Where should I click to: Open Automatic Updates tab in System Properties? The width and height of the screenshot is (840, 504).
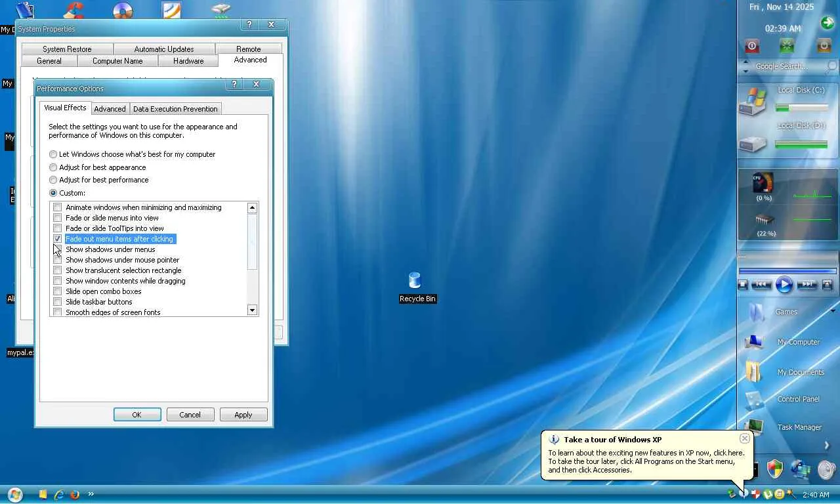point(164,49)
